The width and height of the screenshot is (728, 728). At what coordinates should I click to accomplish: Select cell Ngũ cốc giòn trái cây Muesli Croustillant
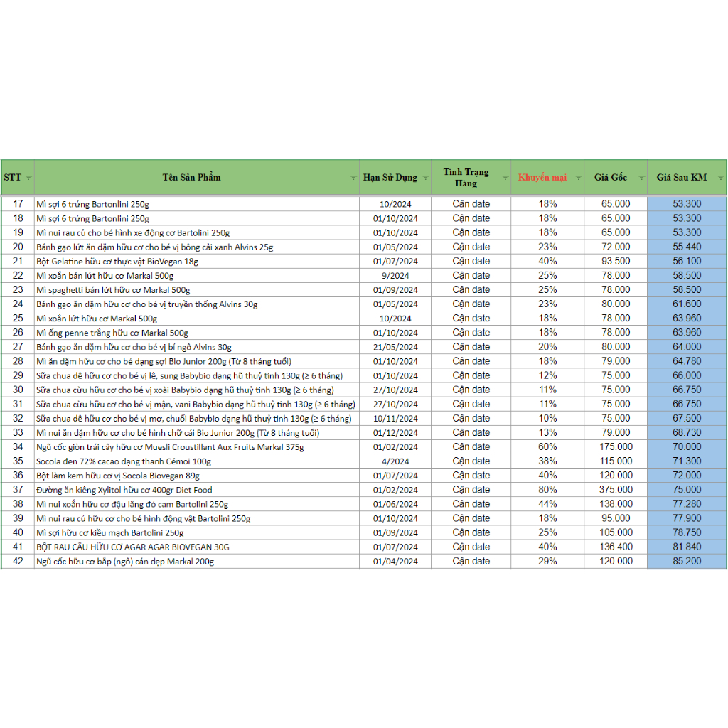[x=196, y=447]
